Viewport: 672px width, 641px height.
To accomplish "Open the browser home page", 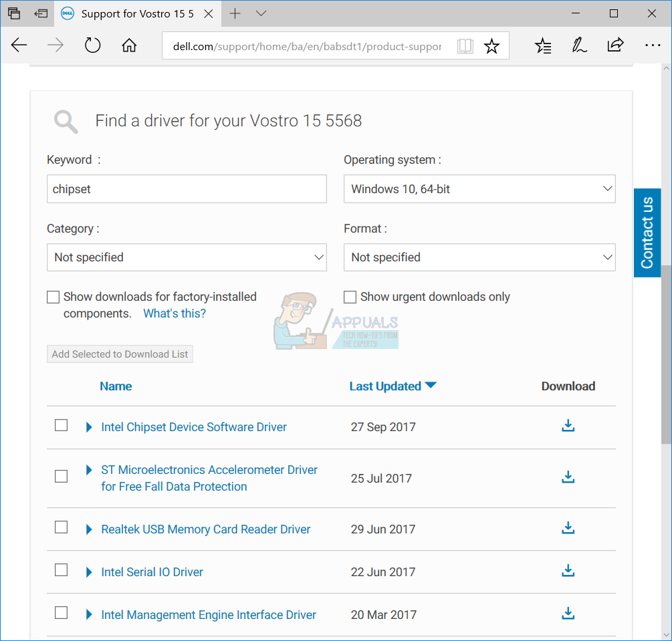I will (x=129, y=45).
